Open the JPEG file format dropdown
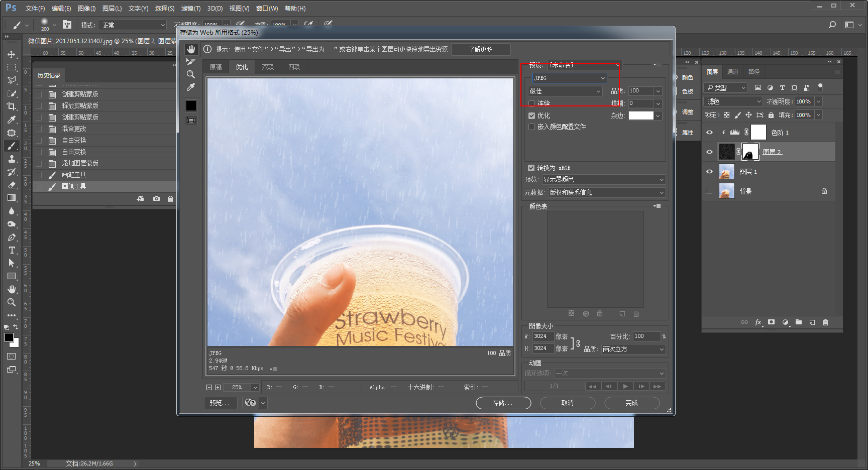 (570, 78)
